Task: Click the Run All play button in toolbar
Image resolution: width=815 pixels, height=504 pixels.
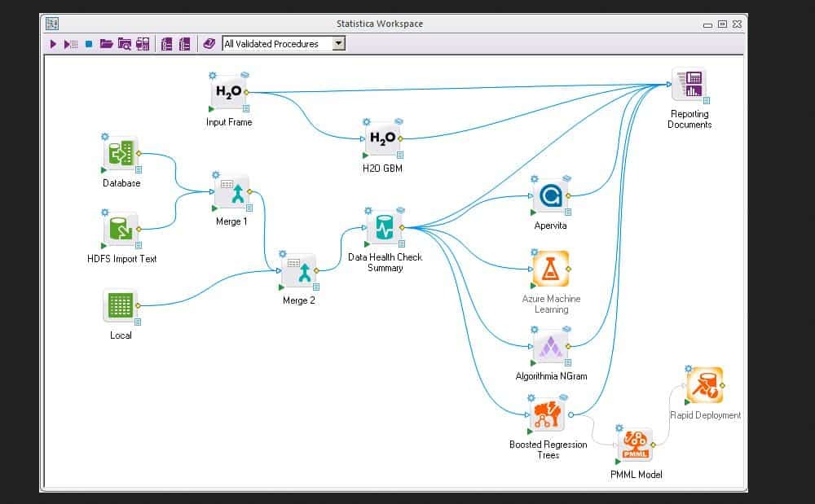Action: pos(54,44)
